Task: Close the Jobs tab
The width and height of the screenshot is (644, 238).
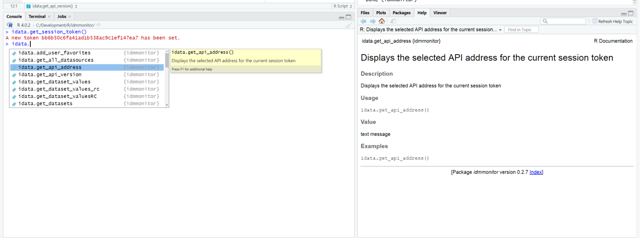Action: tap(70, 17)
